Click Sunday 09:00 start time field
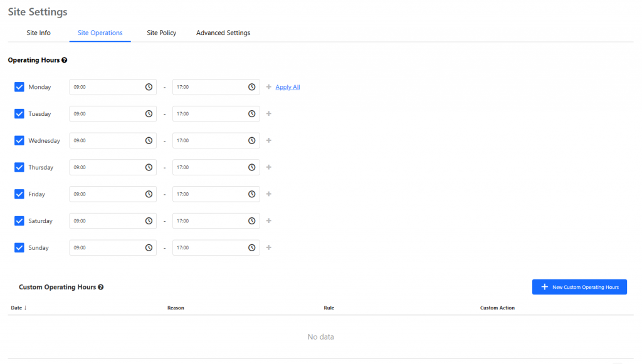Screen dimensions: 642x364 click(x=113, y=248)
